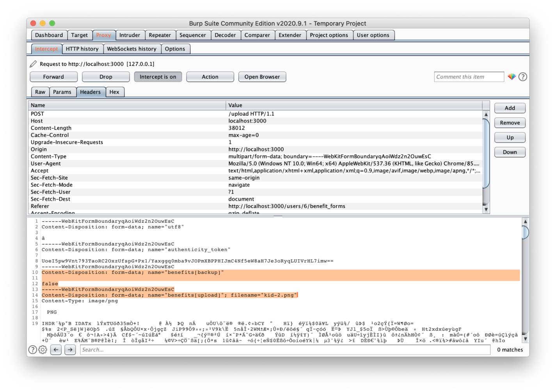
Task: Go to next search match arrow
Action: [x=70, y=349]
